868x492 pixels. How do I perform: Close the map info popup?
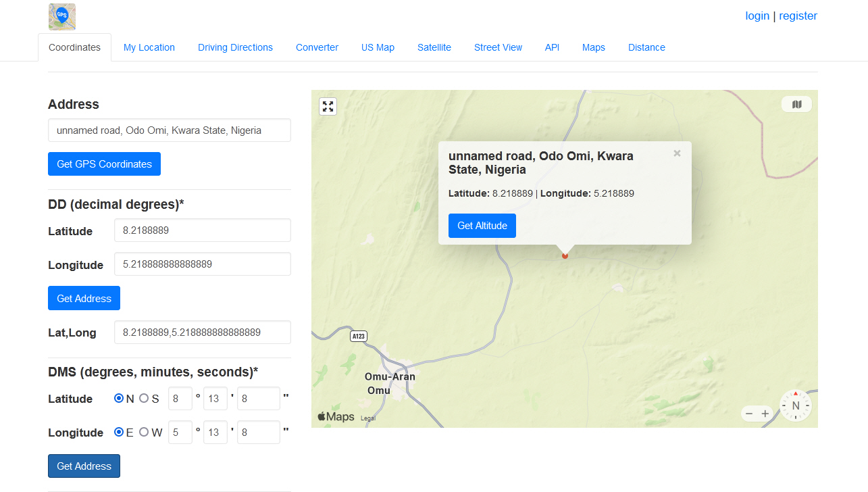coord(677,153)
